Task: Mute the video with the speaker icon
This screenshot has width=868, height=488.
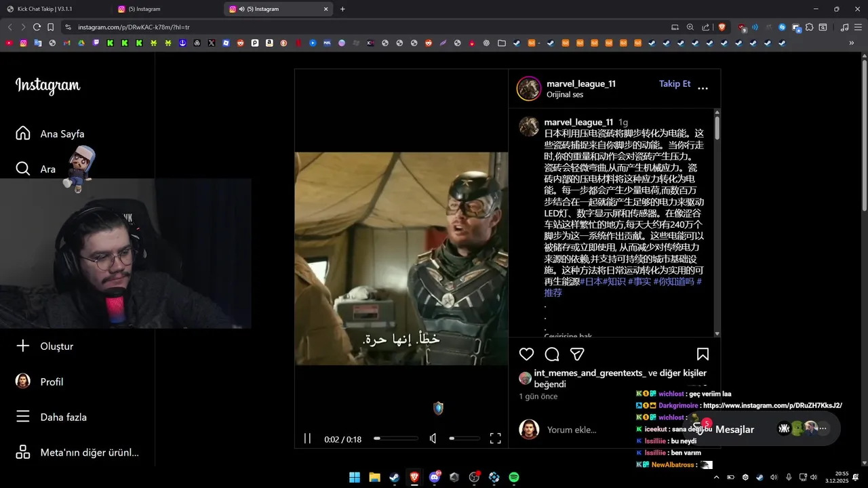Action: click(x=433, y=439)
